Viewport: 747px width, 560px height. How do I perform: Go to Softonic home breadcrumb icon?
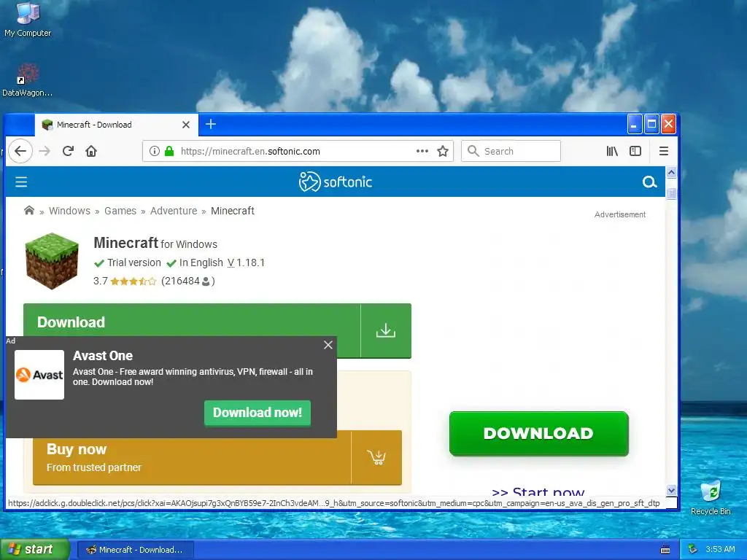coord(29,211)
